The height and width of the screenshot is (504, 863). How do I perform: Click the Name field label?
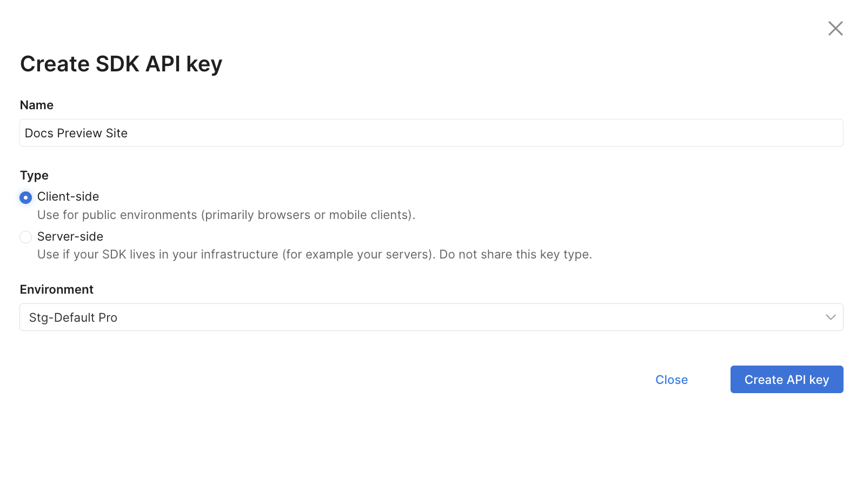coord(37,105)
